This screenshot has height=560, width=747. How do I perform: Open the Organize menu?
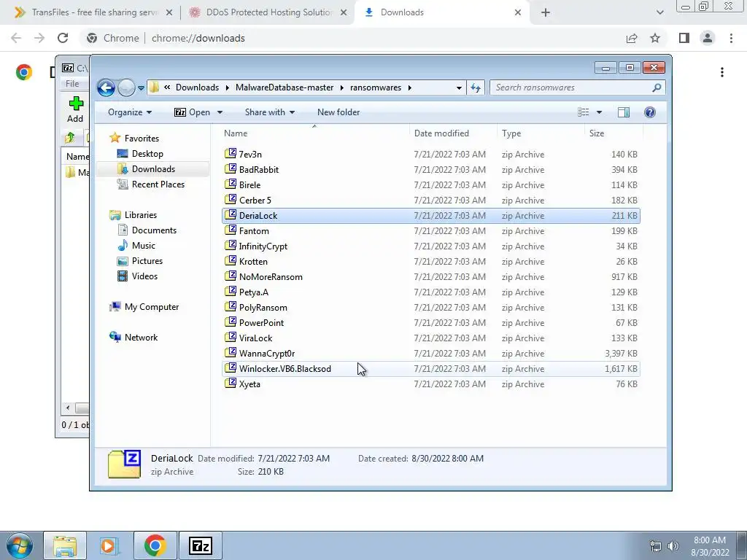click(x=130, y=112)
